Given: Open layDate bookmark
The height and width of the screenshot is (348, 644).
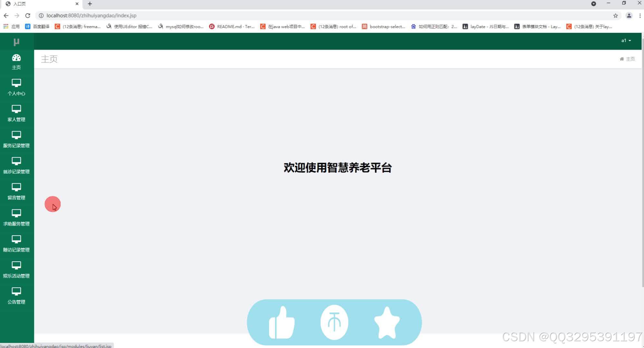Looking at the screenshot, I should point(486,26).
